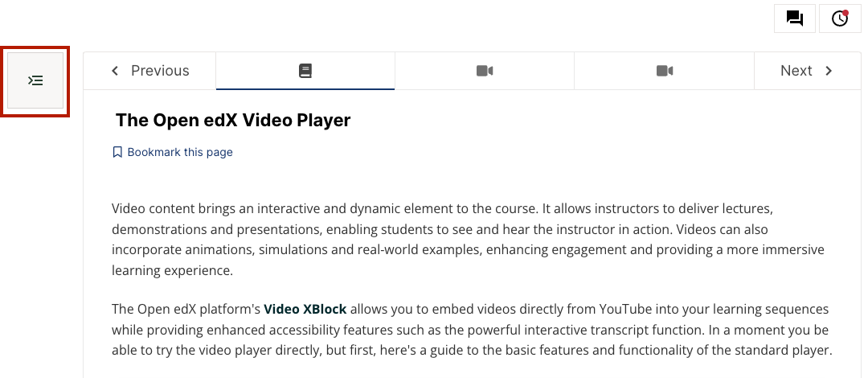Open the Video XBlock link
The image size is (868, 378).
[305, 309]
